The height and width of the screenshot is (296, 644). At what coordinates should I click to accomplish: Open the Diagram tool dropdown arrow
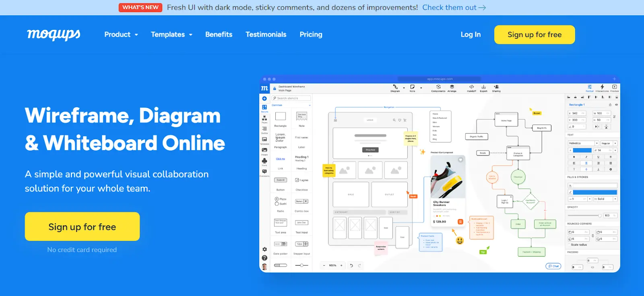pos(404,88)
